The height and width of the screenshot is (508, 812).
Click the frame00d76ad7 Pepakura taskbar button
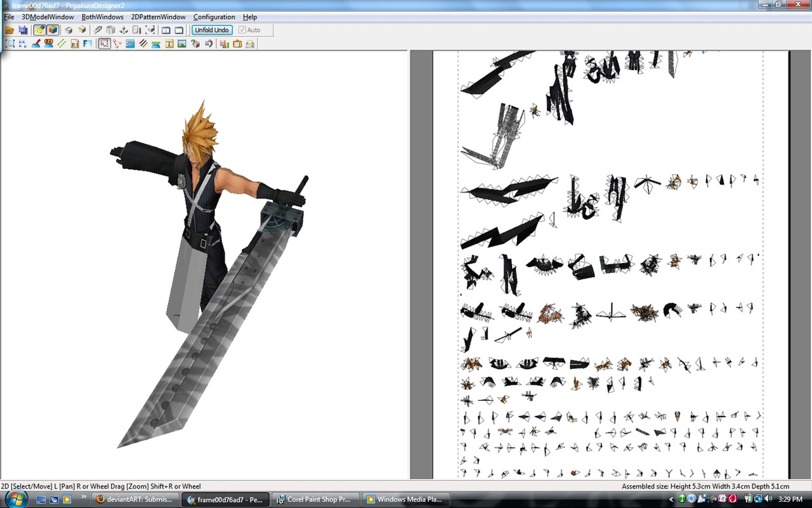225,499
